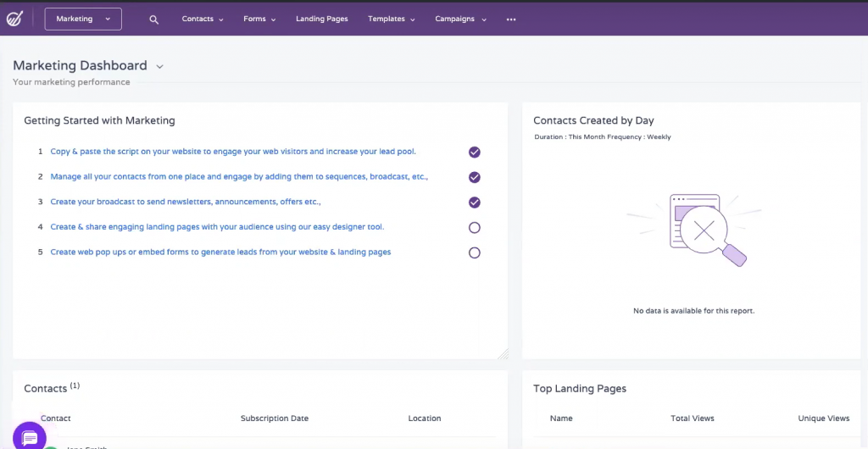Toggle checkmark for copy & paste script step
The width and height of the screenshot is (868, 449).
click(475, 152)
